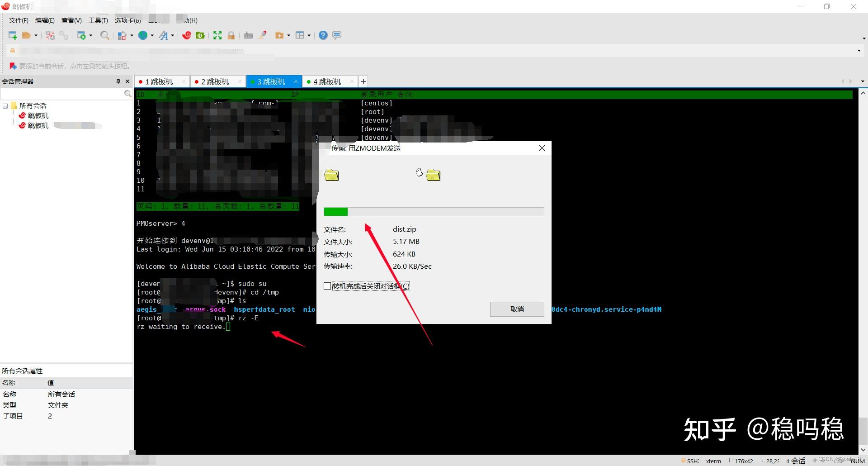Viewport: 868px width, 466px height.
Task: Open the dropdown beside the properties gear icon
Action: 91,35
